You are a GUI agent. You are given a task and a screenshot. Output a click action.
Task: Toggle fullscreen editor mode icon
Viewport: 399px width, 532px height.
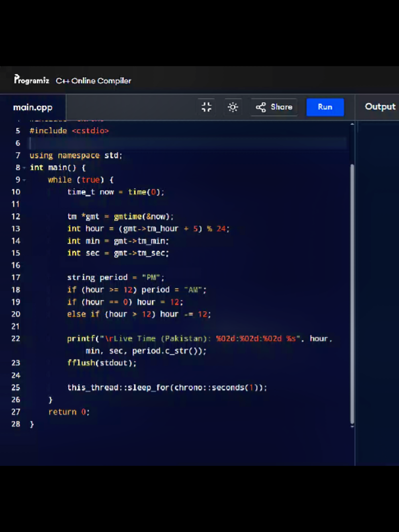[207, 107]
